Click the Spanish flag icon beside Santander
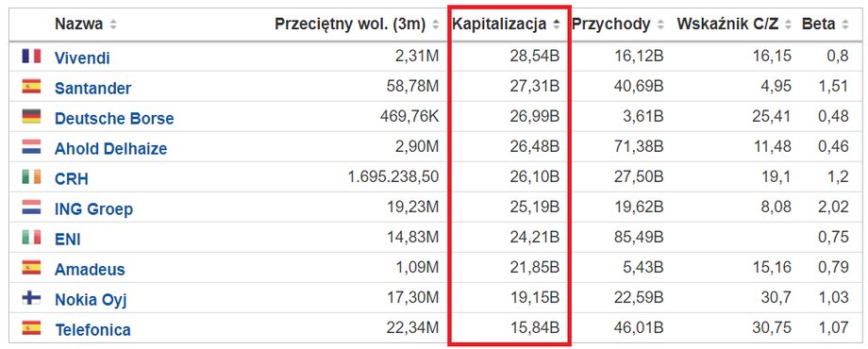868x349 pixels. tap(31, 86)
